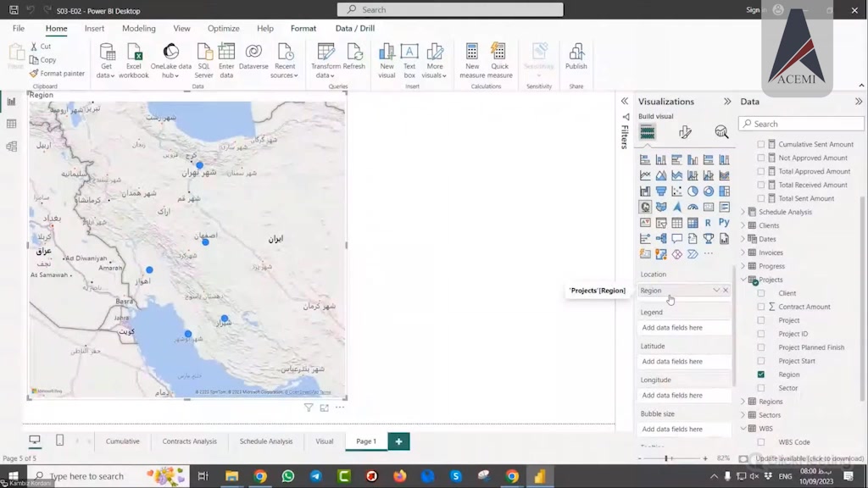Choose the Funnel visual

coord(661,191)
